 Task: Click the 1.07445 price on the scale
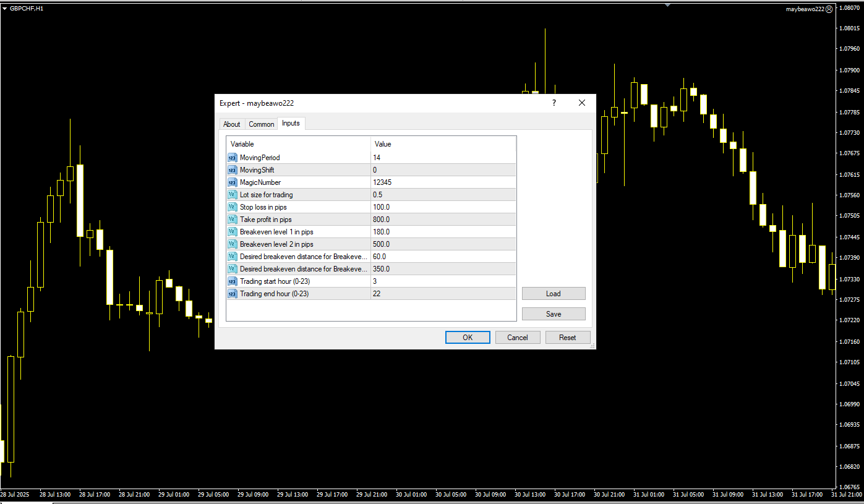(849, 237)
